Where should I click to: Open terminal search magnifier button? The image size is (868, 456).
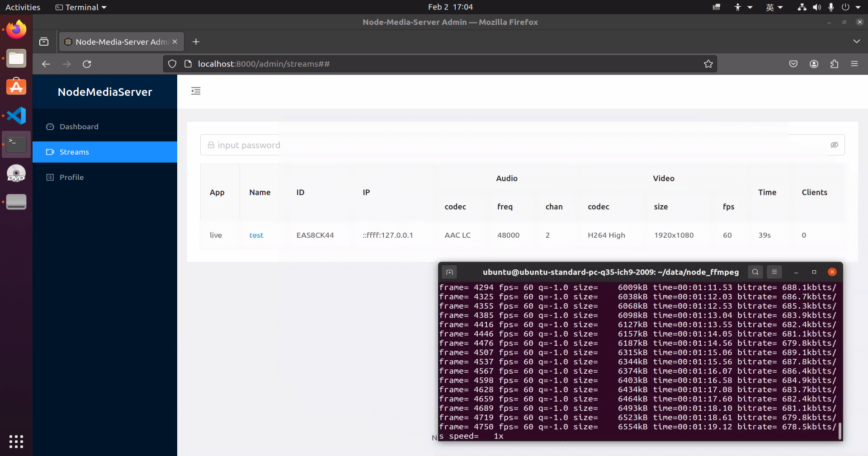tap(755, 272)
